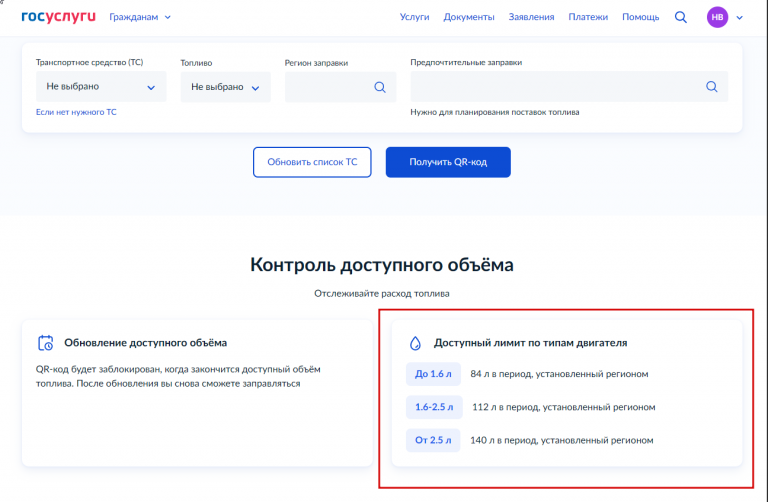The image size is (768, 502).
Task: Open the НВ user avatar
Action: click(717, 17)
